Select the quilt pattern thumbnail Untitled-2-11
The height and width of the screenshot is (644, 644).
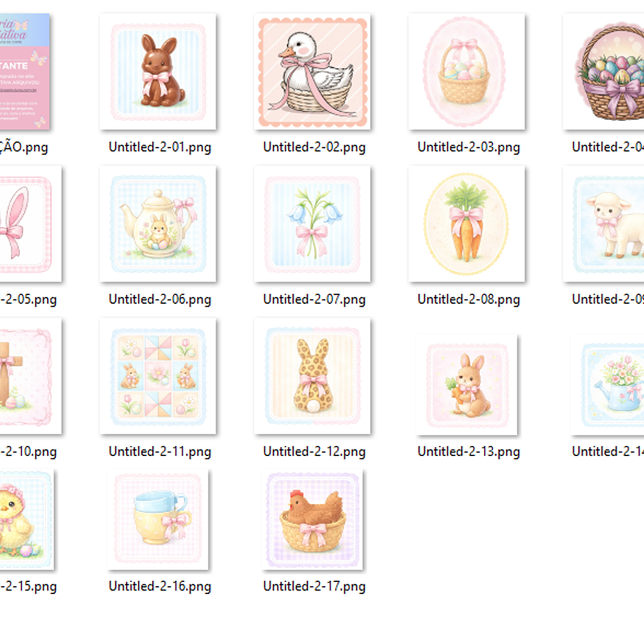point(158,376)
